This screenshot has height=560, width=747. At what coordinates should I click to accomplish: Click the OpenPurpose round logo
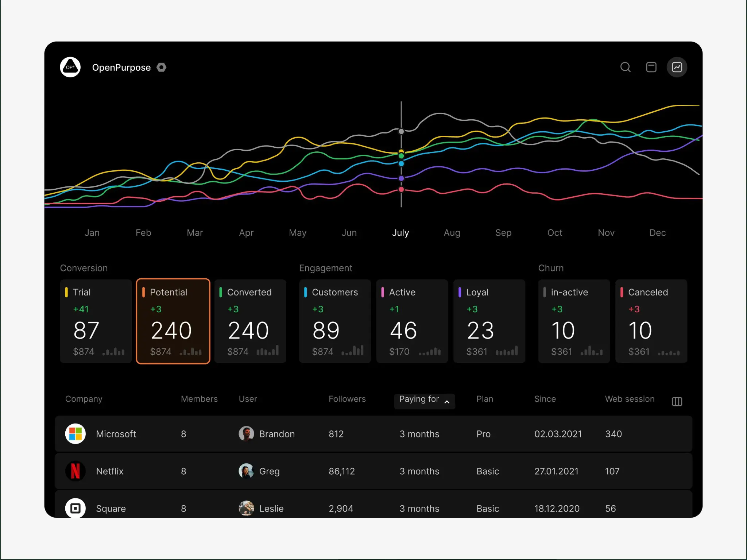tap(70, 67)
